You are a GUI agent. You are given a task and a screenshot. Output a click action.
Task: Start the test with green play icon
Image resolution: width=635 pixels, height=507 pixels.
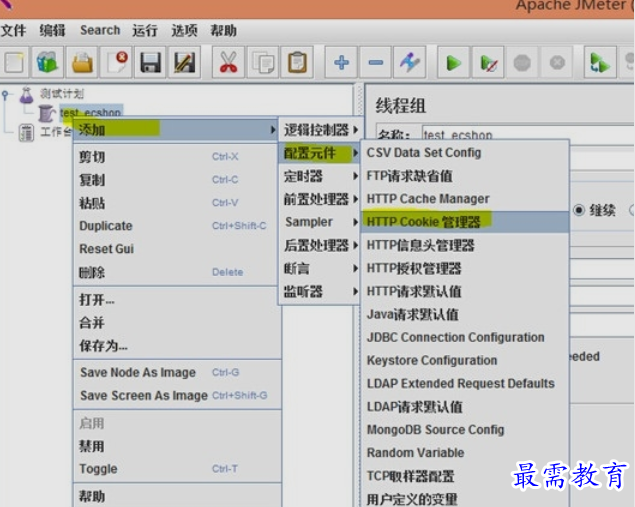pyautogui.click(x=454, y=63)
